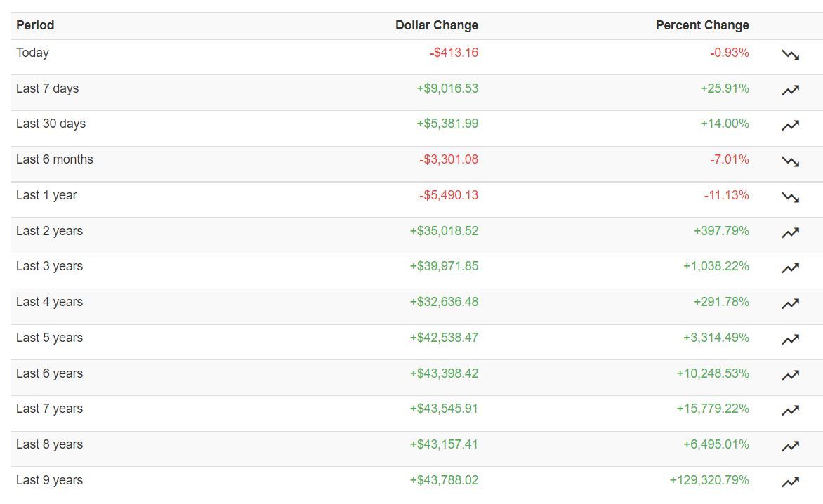
Task: Click the uptrend icon for Last 7 days
Action: pos(790,90)
